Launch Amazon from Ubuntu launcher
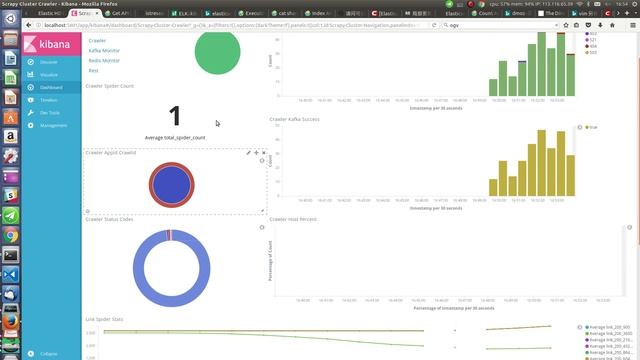Image resolution: width=640 pixels, height=360 pixels. (x=11, y=136)
